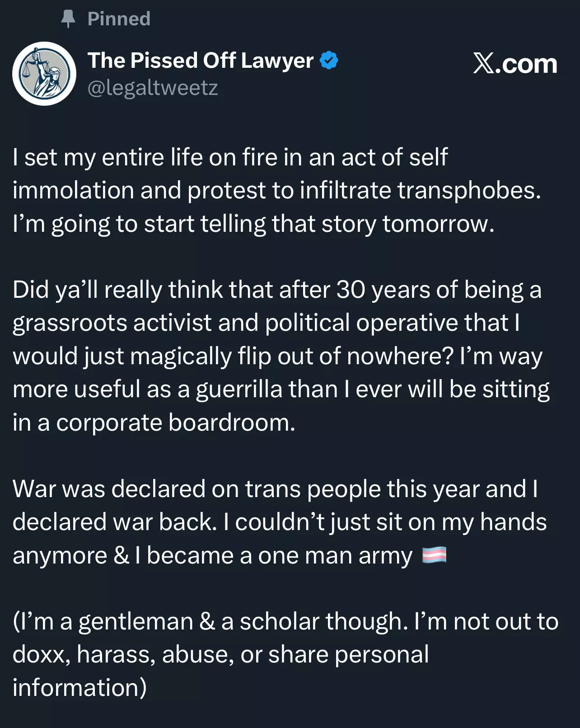Click the word doxx in the last paragraph
580x728 pixels.
point(41,654)
